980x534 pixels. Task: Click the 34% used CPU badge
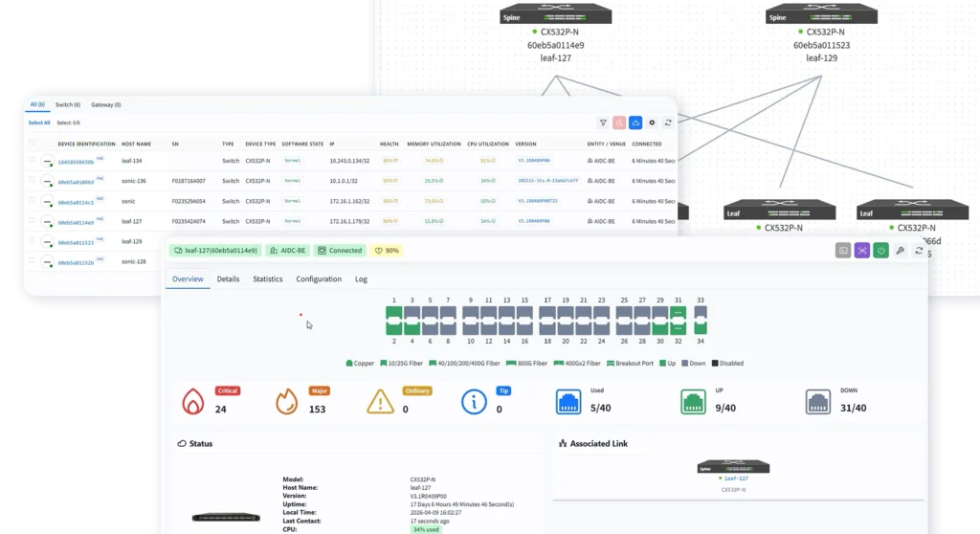(x=426, y=529)
